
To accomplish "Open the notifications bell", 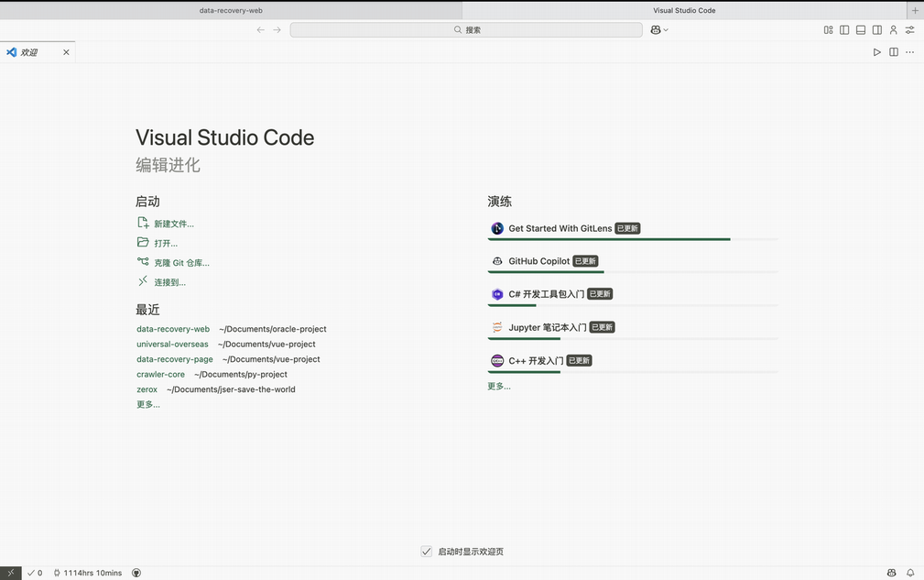I will 910,573.
